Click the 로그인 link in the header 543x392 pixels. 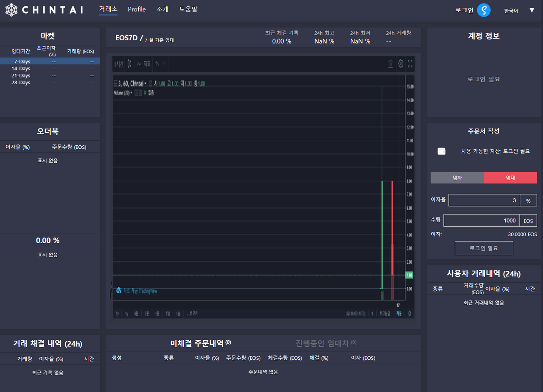(464, 10)
